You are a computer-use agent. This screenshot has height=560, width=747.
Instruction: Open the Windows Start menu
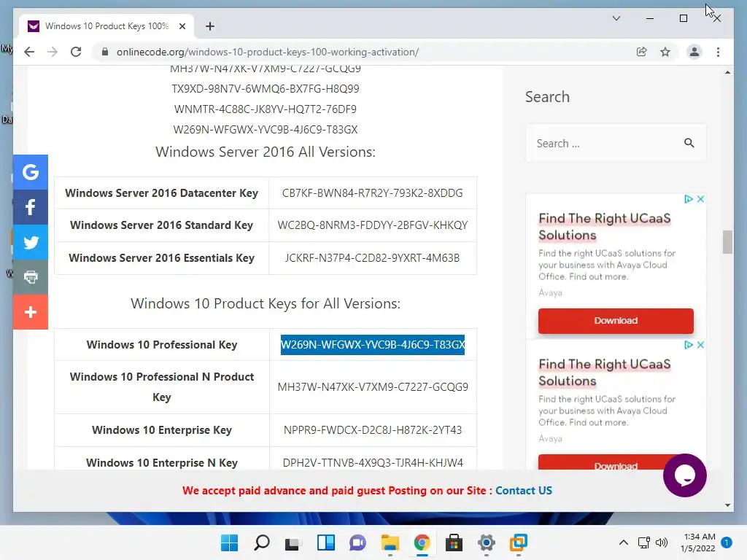[229, 542]
